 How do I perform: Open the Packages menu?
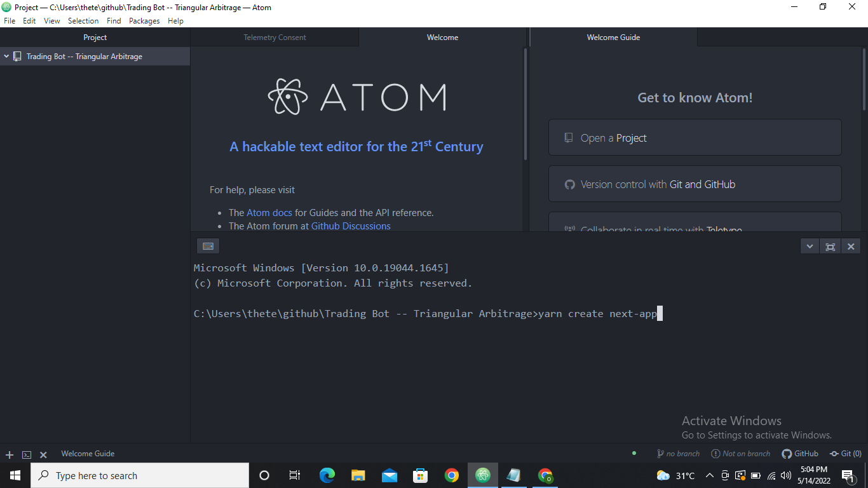(144, 21)
